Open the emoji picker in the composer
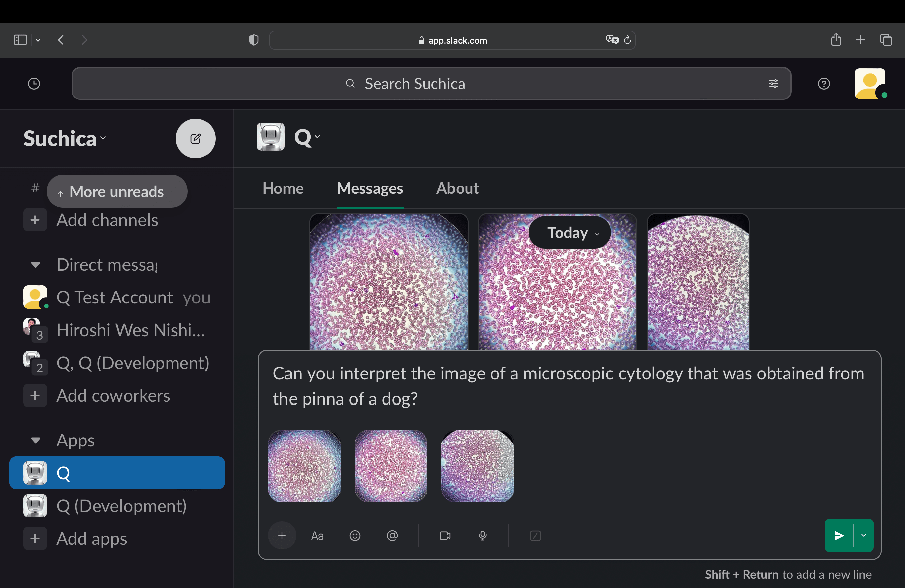This screenshot has height=588, width=905. (x=355, y=536)
